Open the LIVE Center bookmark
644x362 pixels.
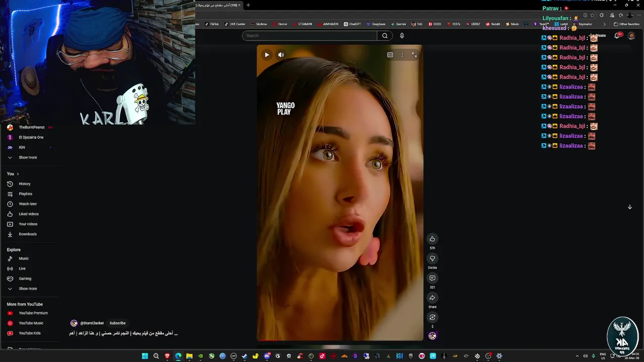coord(235,24)
